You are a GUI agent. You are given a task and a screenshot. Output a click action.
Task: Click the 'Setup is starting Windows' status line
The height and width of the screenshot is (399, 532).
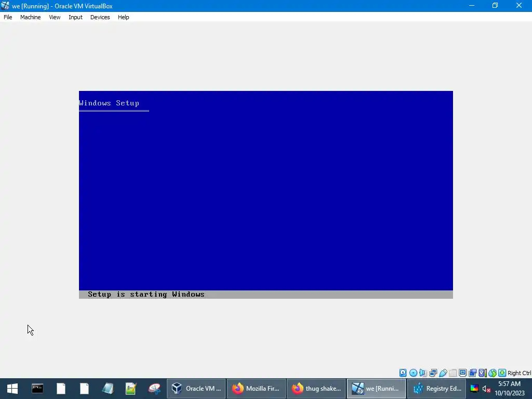click(146, 295)
